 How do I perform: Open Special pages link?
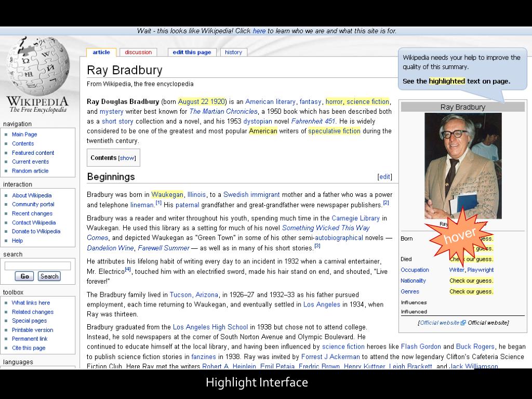[x=30, y=321]
